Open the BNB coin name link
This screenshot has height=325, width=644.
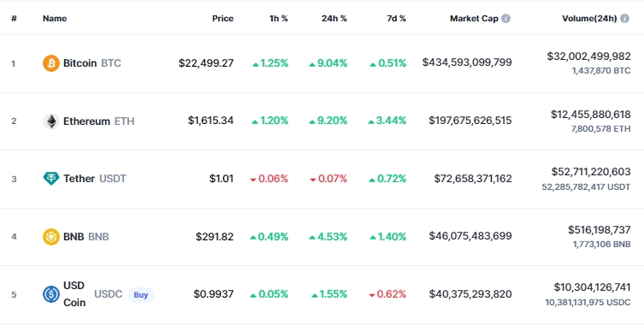point(75,237)
